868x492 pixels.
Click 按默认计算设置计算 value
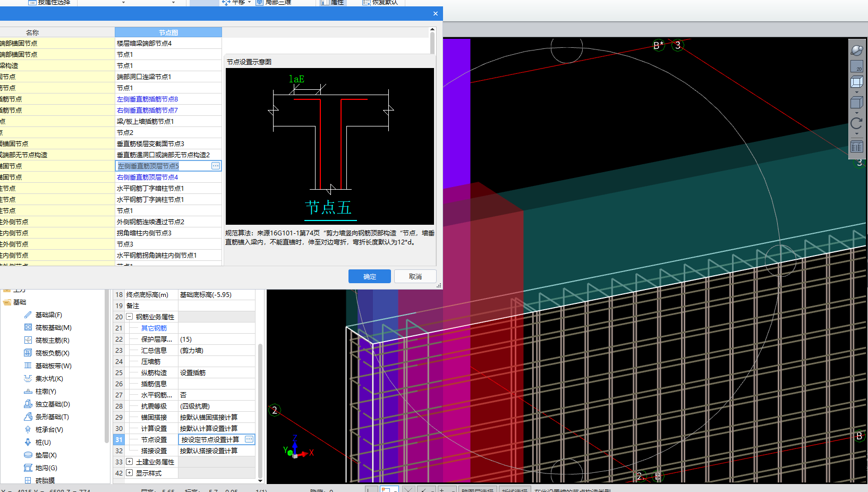pyautogui.click(x=217, y=429)
